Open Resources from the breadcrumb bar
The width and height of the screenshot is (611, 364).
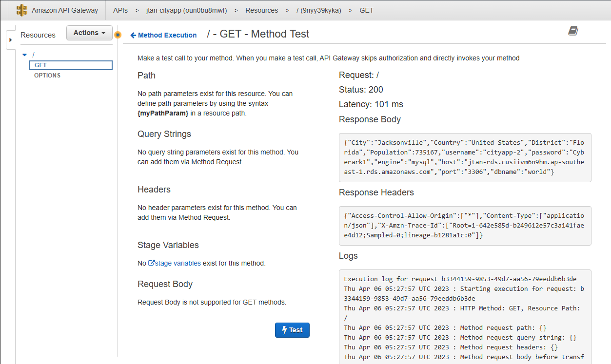(262, 10)
